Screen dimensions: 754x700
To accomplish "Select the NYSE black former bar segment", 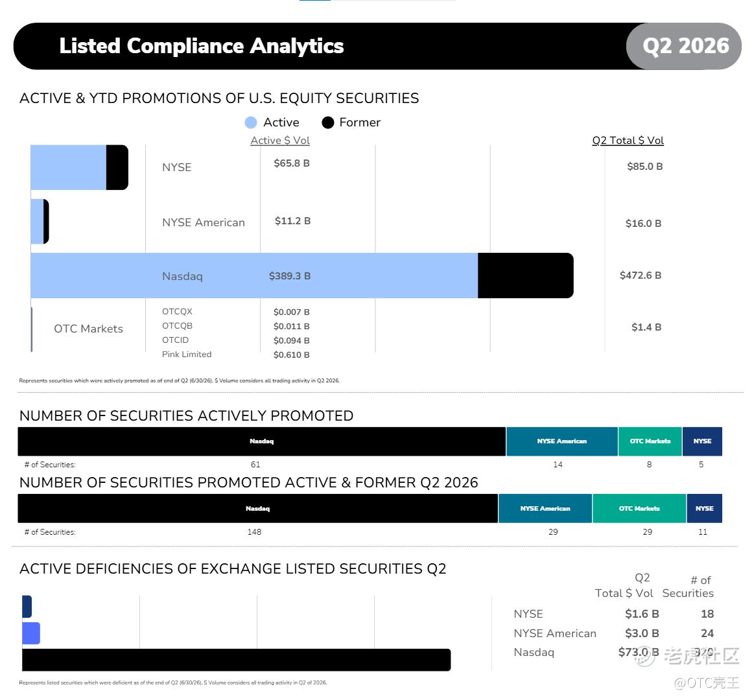I will tap(117, 167).
